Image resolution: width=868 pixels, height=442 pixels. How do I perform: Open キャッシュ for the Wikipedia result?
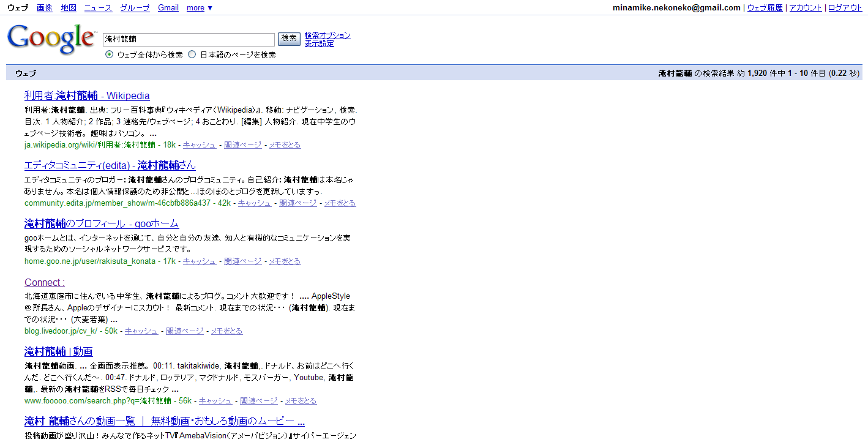click(199, 145)
